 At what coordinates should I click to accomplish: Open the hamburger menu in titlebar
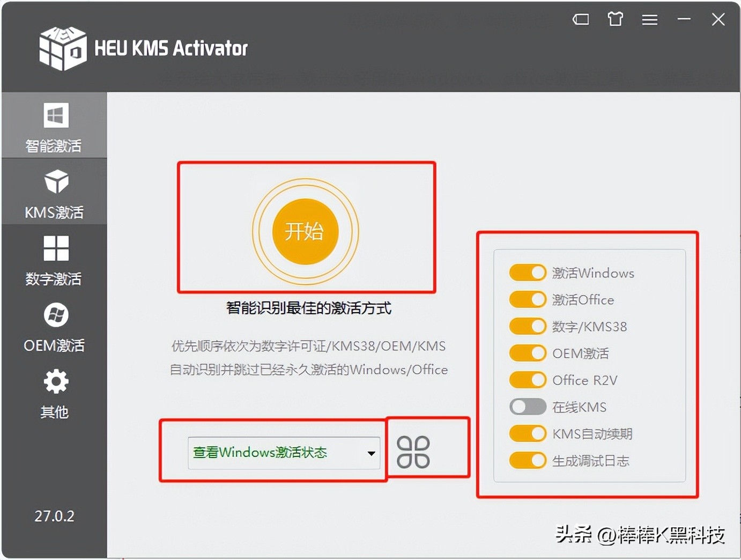(649, 19)
